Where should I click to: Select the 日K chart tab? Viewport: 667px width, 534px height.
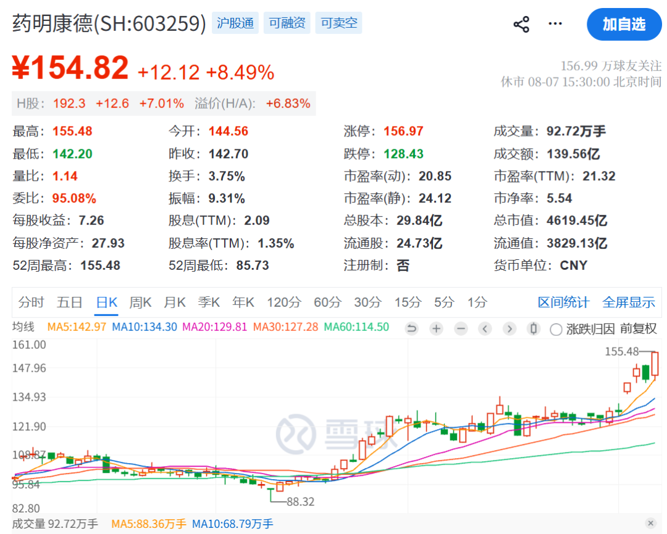point(106,303)
